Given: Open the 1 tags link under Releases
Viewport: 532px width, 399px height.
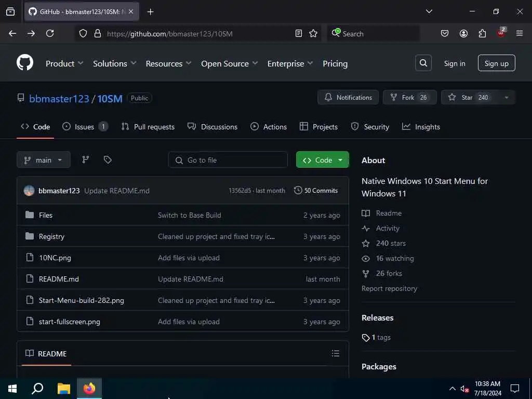Looking at the screenshot, I should coord(377,338).
